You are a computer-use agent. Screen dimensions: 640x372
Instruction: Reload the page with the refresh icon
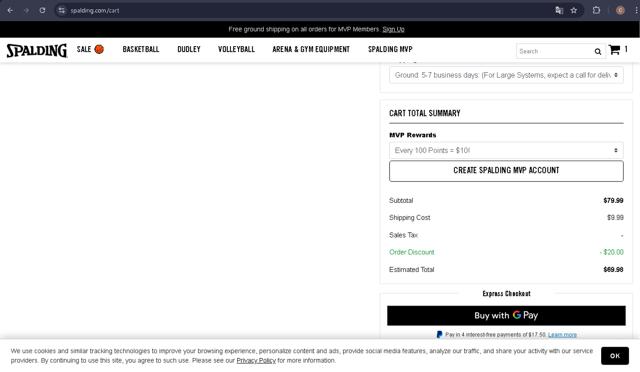pos(42,10)
